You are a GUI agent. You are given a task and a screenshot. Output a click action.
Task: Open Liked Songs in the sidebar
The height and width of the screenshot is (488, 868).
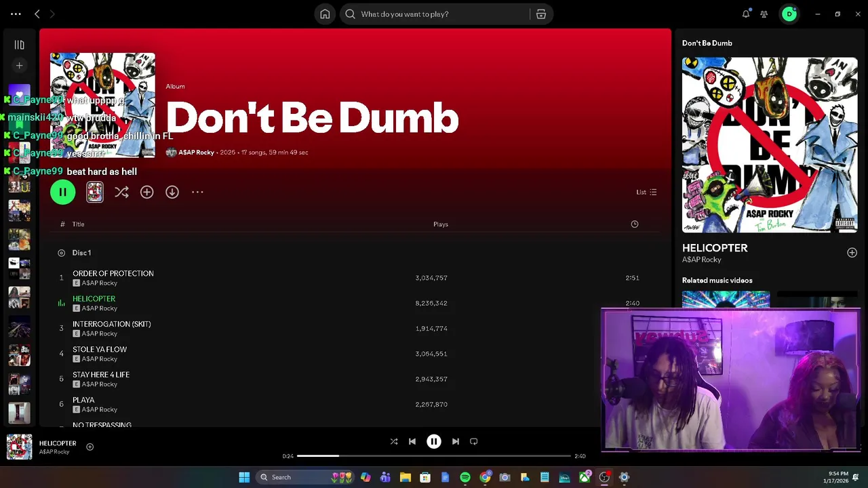click(20, 94)
